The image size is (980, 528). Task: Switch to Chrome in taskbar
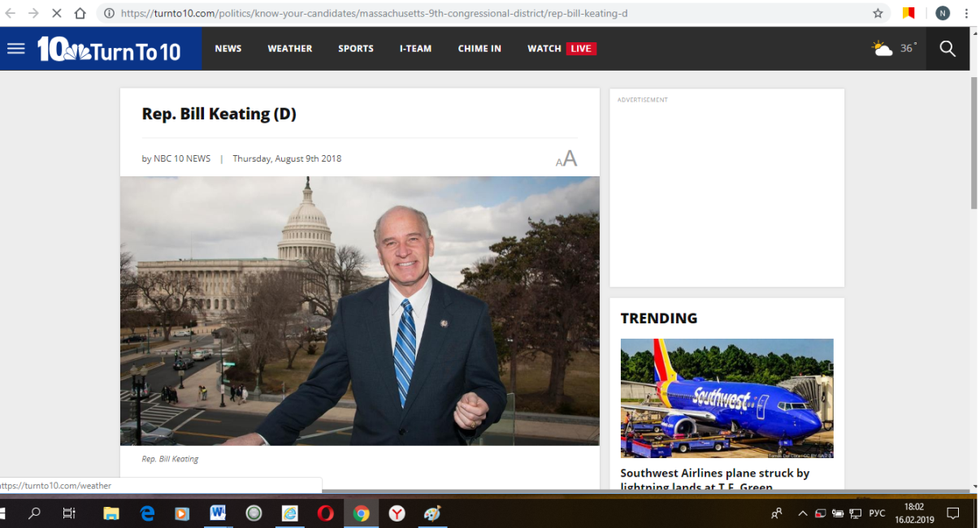361,513
